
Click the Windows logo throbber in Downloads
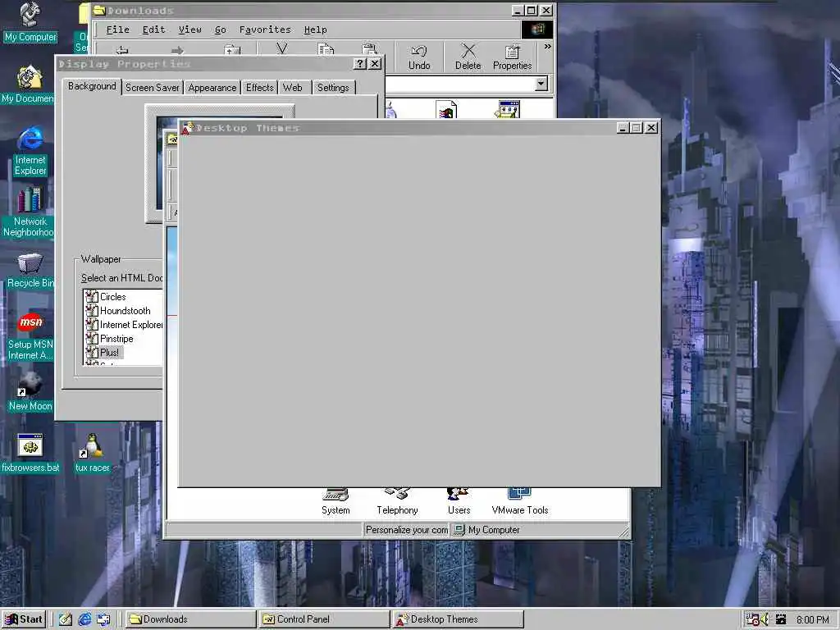pyautogui.click(x=537, y=29)
